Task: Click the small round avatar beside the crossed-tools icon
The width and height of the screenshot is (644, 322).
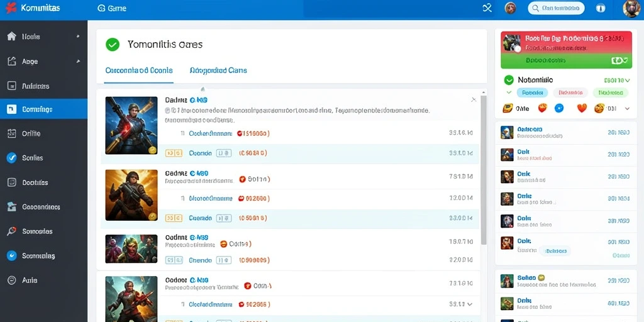Action: tap(510, 8)
